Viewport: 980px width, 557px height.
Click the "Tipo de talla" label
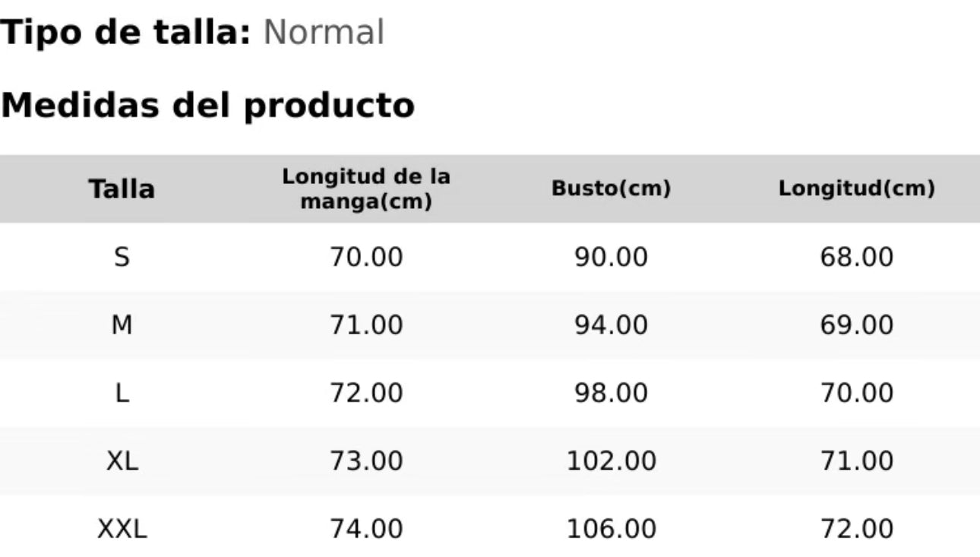click(125, 33)
